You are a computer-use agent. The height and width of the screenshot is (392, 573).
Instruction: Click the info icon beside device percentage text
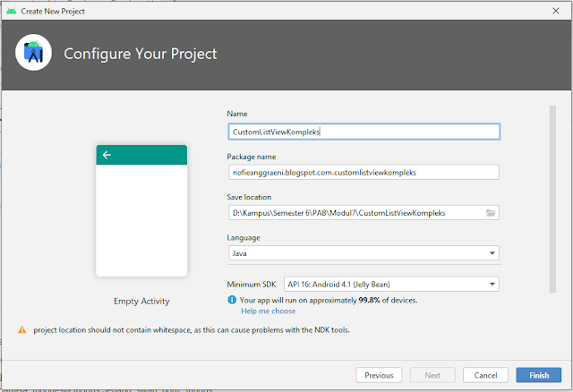pos(232,300)
